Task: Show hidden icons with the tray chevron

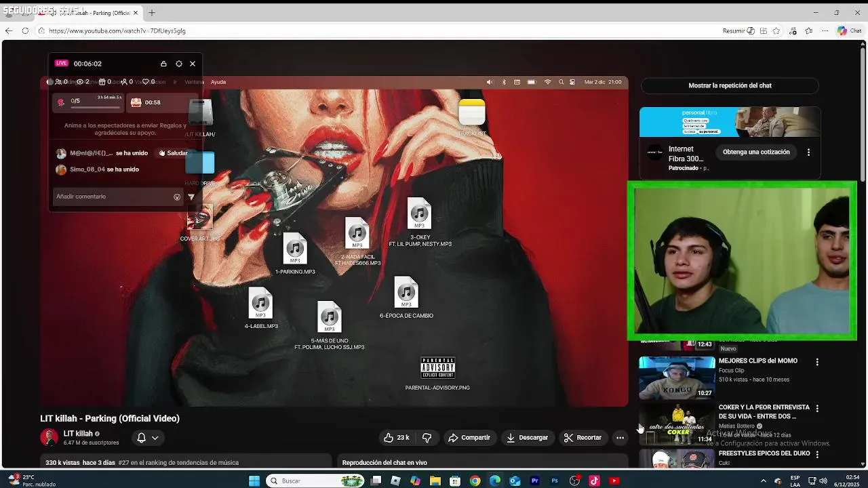Action: [x=764, y=481]
